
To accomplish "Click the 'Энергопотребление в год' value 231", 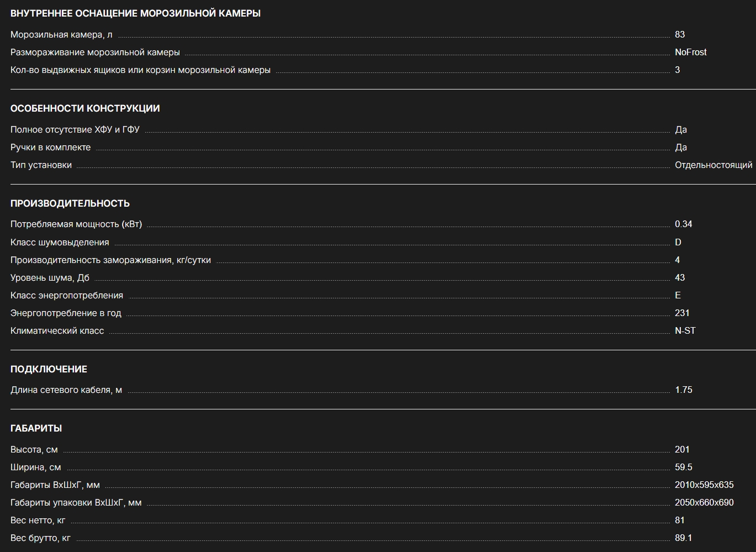I will (x=682, y=313).
